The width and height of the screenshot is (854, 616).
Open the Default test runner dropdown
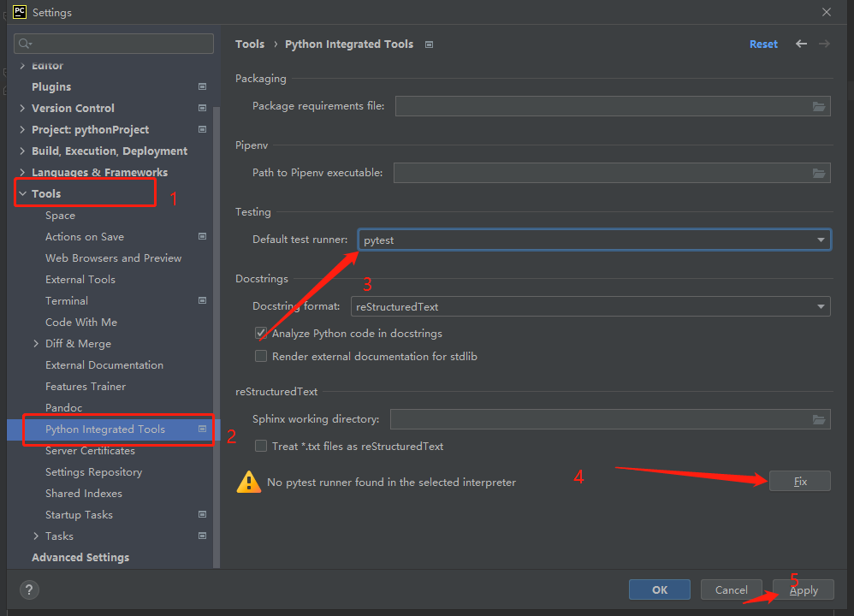594,240
